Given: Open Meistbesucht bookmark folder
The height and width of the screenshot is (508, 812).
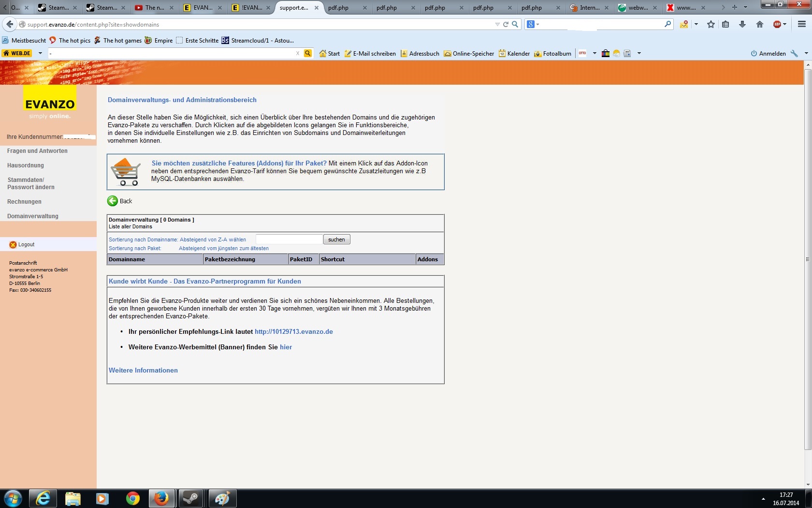Looking at the screenshot, I should click(24, 40).
